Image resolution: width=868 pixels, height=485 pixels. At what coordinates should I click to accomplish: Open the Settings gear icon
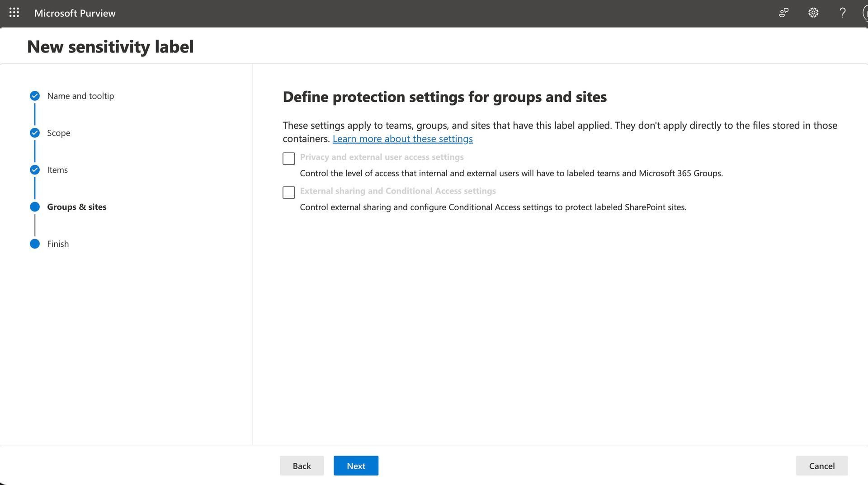click(813, 13)
